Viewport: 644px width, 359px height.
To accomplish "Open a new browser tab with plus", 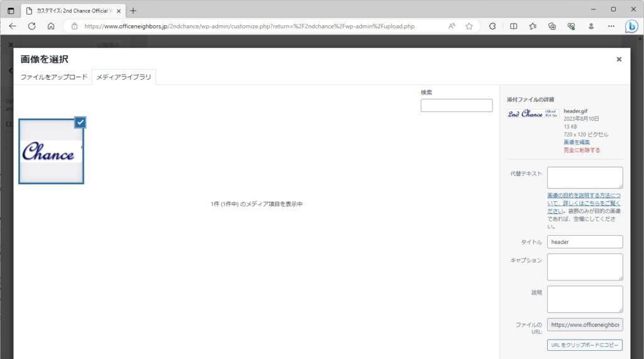I will (133, 10).
